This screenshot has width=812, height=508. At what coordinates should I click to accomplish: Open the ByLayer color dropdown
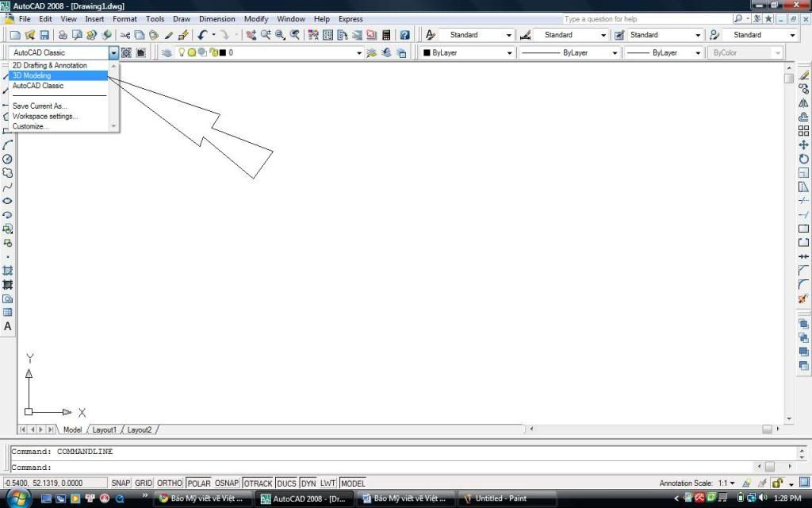click(509, 53)
